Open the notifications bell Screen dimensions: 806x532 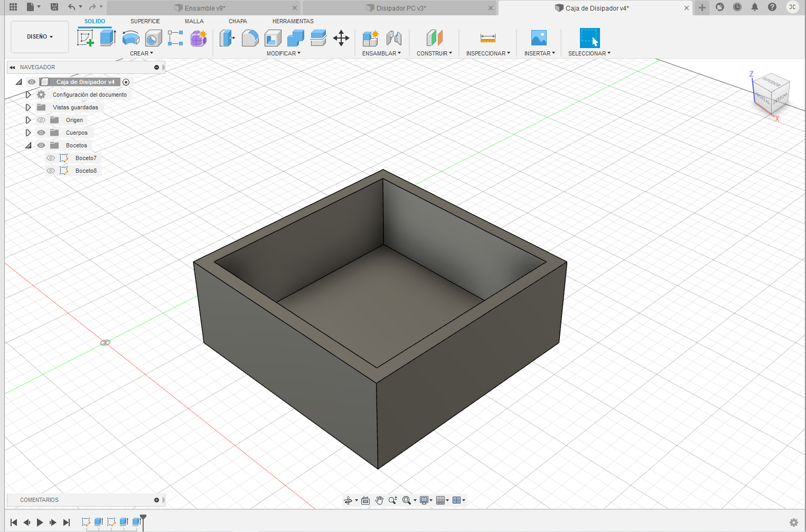click(755, 7)
